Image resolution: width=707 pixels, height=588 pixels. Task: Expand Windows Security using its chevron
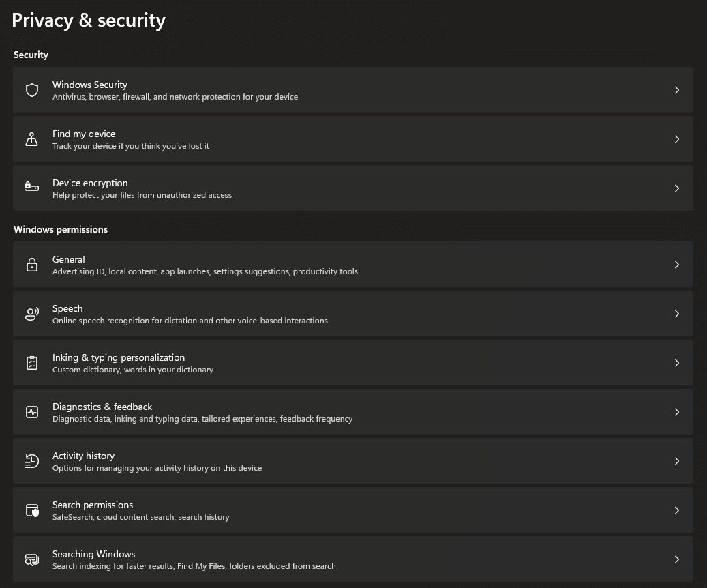point(676,90)
